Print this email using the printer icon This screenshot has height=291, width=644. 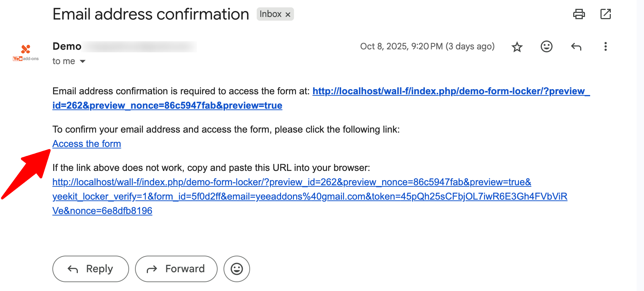coord(579,14)
